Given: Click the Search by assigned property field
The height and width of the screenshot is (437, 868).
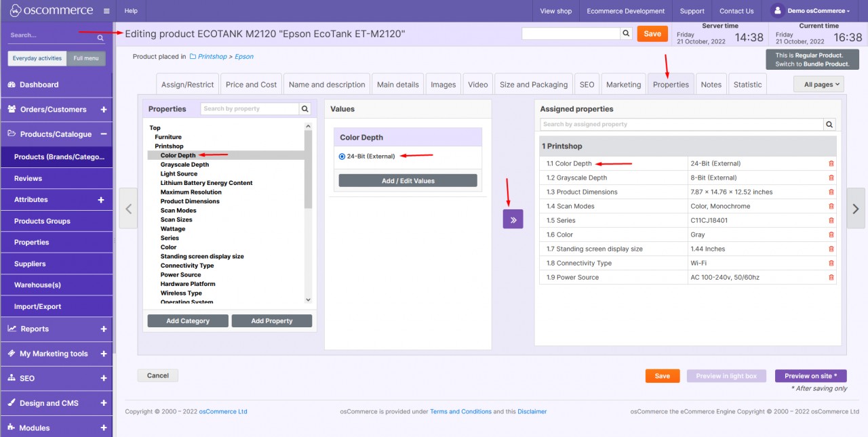Looking at the screenshot, I should (682, 125).
